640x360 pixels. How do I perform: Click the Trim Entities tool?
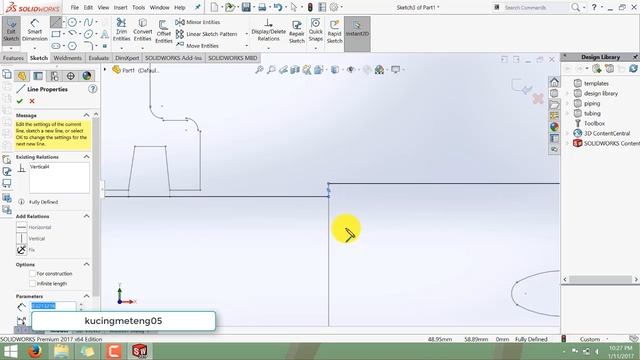(x=121, y=29)
